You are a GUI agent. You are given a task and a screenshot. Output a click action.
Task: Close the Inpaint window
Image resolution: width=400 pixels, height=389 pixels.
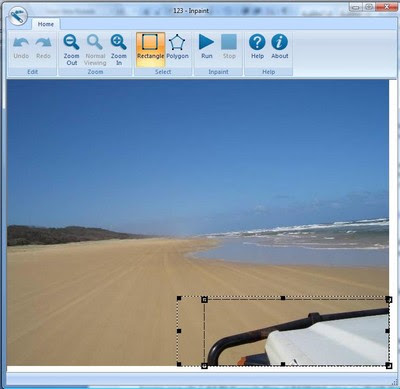pyautogui.click(x=386, y=7)
